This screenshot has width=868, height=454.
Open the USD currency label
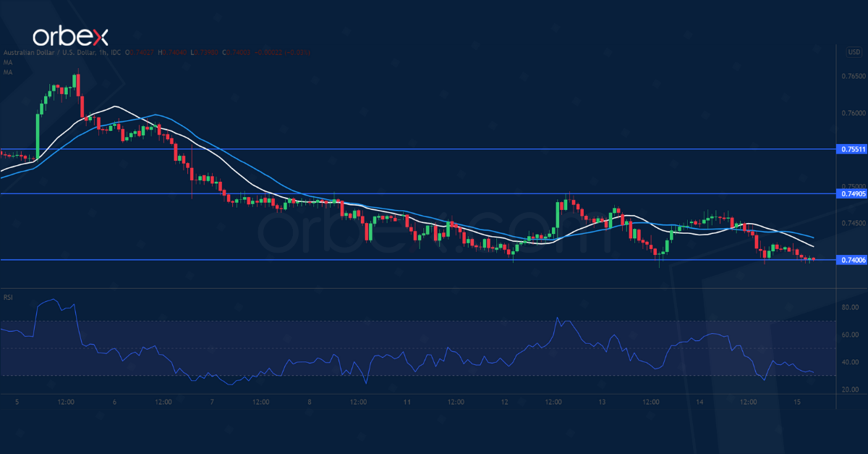[x=853, y=51]
